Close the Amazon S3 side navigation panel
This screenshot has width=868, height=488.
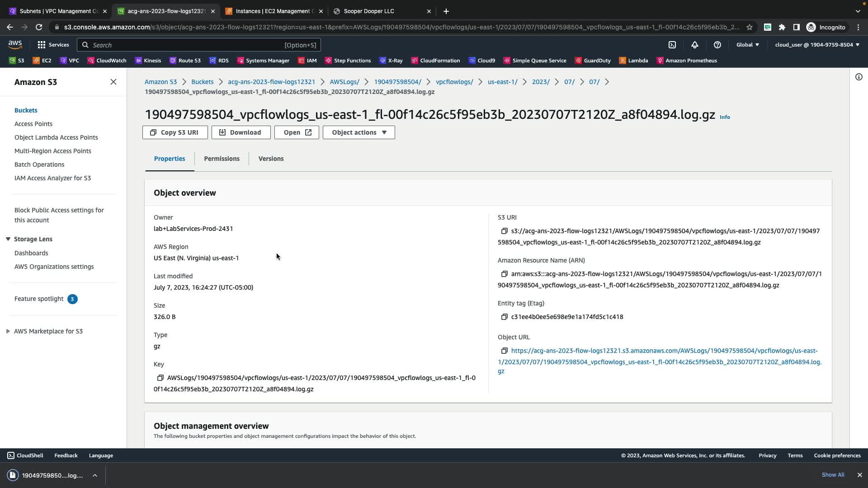click(x=113, y=82)
